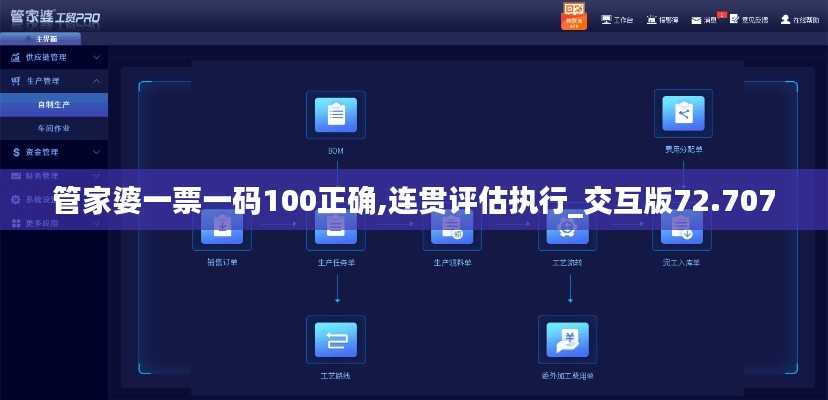
Task: Open 工作台 workbench in top bar
Action: click(x=617, y=19)
